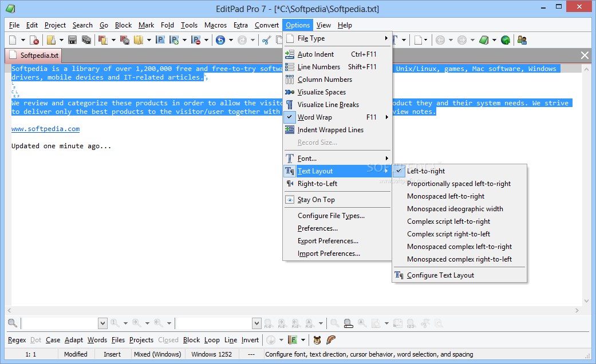
Task: Toggle the Regex search option
Action: [x=17, y=340]
